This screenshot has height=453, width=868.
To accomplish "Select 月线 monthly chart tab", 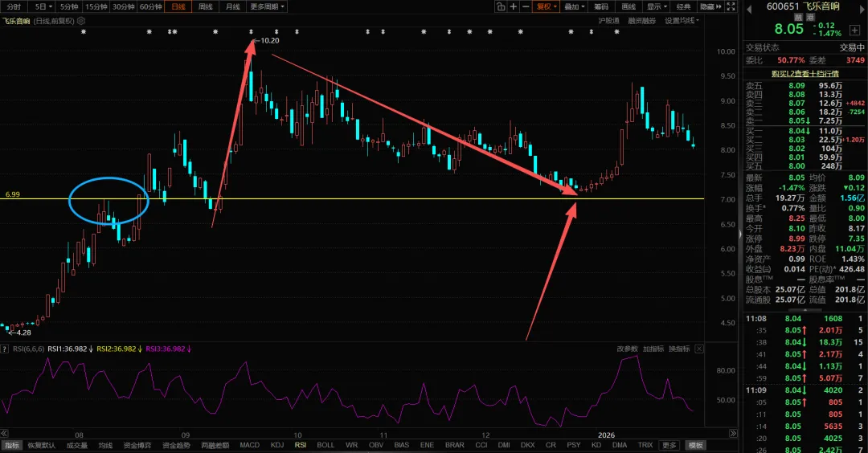I will coord(233,6).
